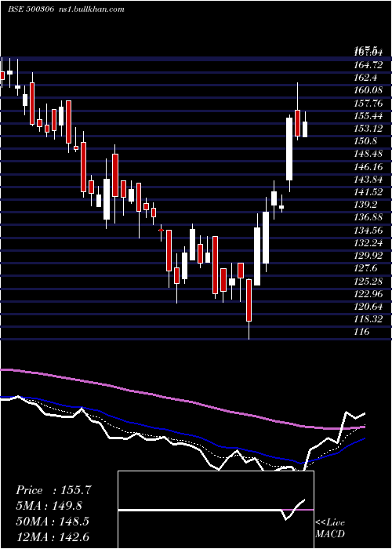Click the ns1.bullkhan.com source text
The image size is (392, 549).
91,9
